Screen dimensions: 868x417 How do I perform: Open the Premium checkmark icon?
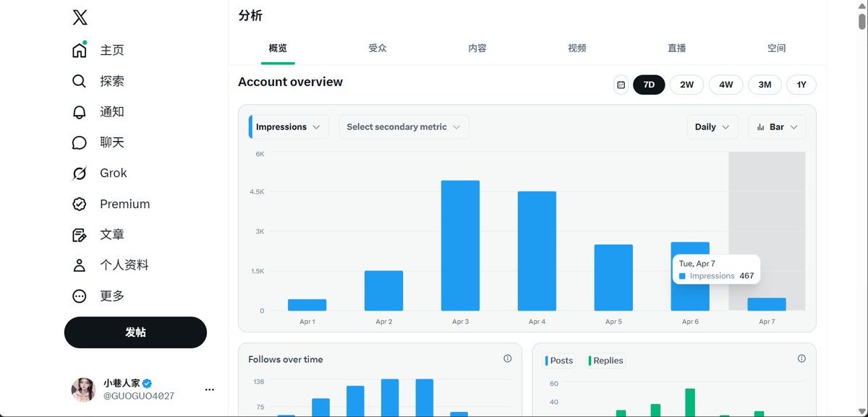click(x=80, y=203)
